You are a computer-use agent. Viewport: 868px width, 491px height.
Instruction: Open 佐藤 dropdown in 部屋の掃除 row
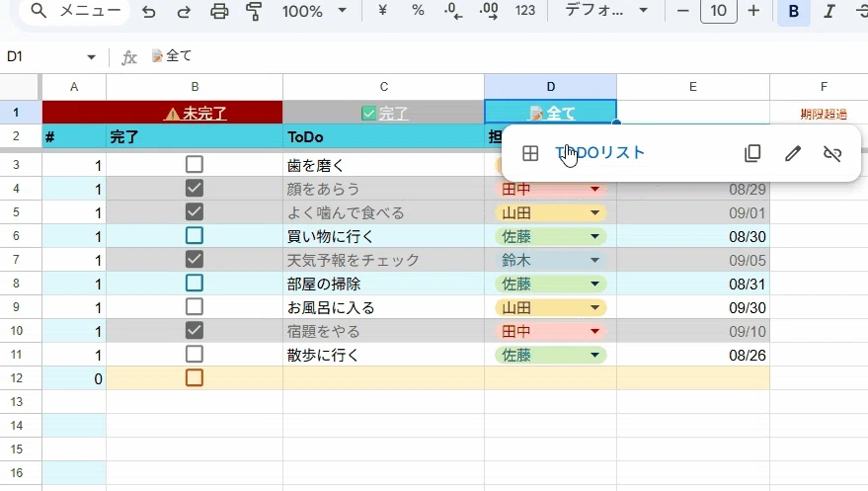click(x=595, y=284)
